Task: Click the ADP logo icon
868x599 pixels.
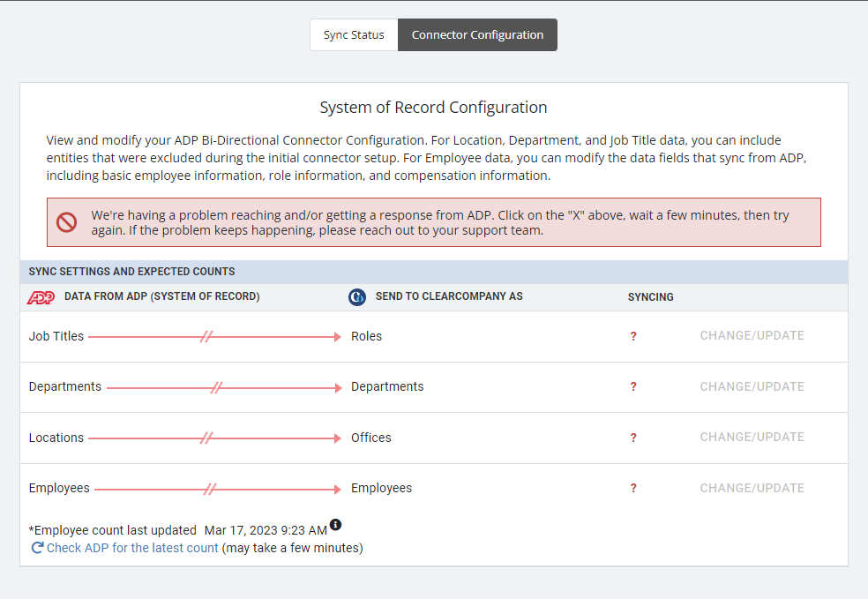Action: [x=41, y=297]
